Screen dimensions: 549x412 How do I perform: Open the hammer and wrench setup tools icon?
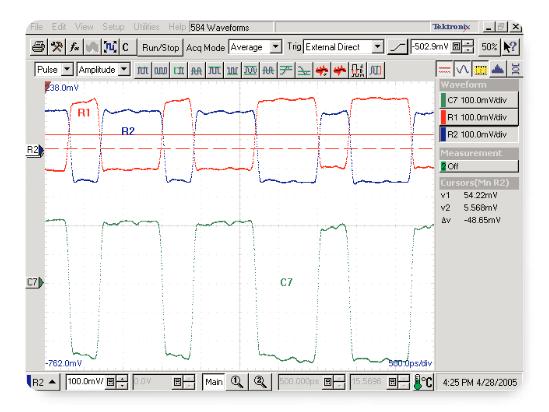pyautogui.click(x=57, y=47)
